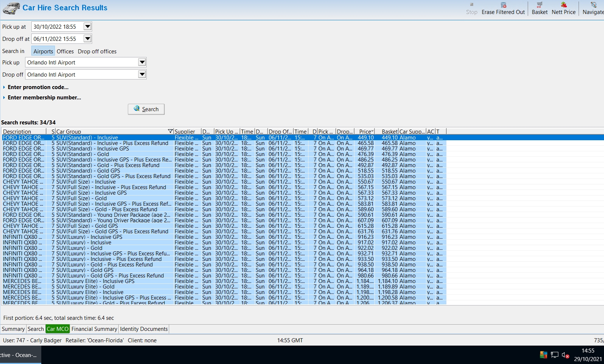Select the MERCEDES row priced 1,198.28
This screenshot has width=604, height=364.
click(x=224, y=292)
